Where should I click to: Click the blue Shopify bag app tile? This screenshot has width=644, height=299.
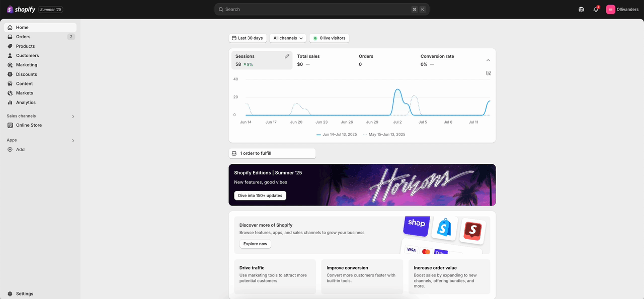tap(444, 228)
